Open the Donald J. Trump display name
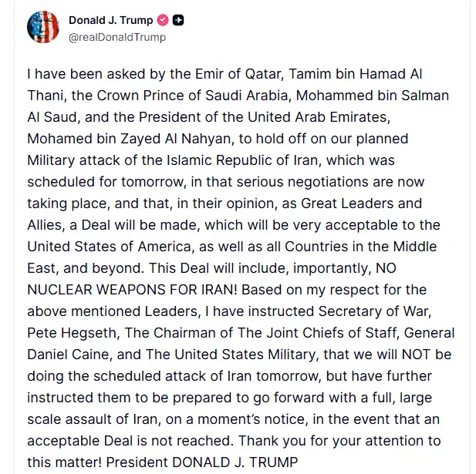 tap(111, 20)
